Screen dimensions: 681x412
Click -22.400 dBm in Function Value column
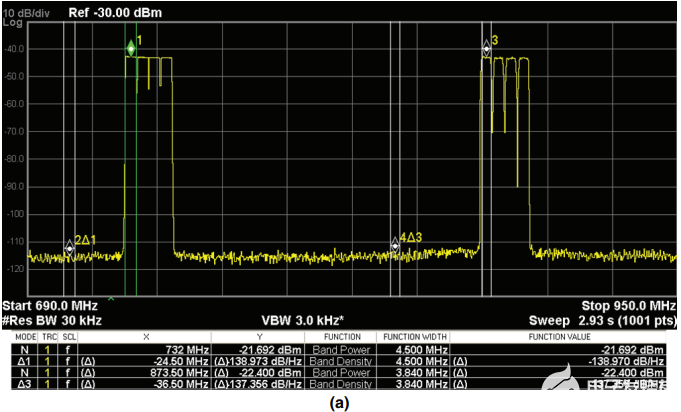click(632, 373)
